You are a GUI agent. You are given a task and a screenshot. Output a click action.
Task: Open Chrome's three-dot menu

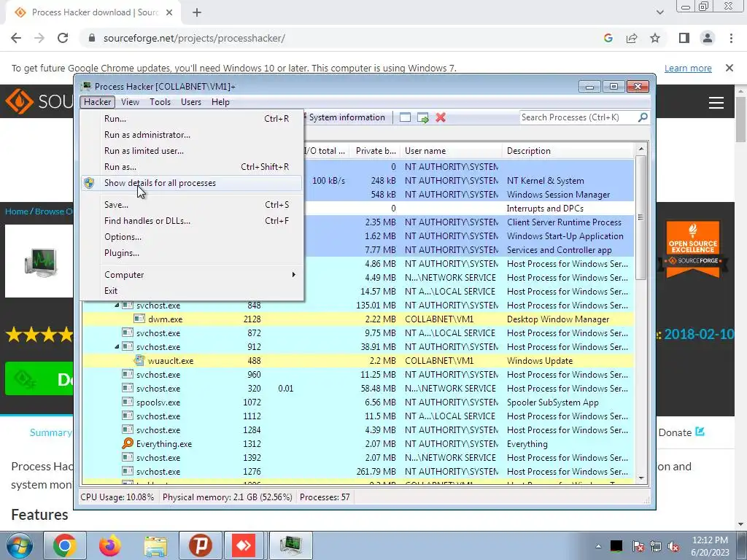point(731,38)
